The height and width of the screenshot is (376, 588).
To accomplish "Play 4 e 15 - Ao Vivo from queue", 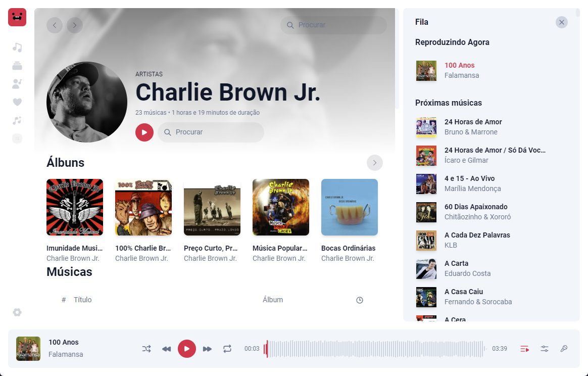I will [x=491, y=183].
